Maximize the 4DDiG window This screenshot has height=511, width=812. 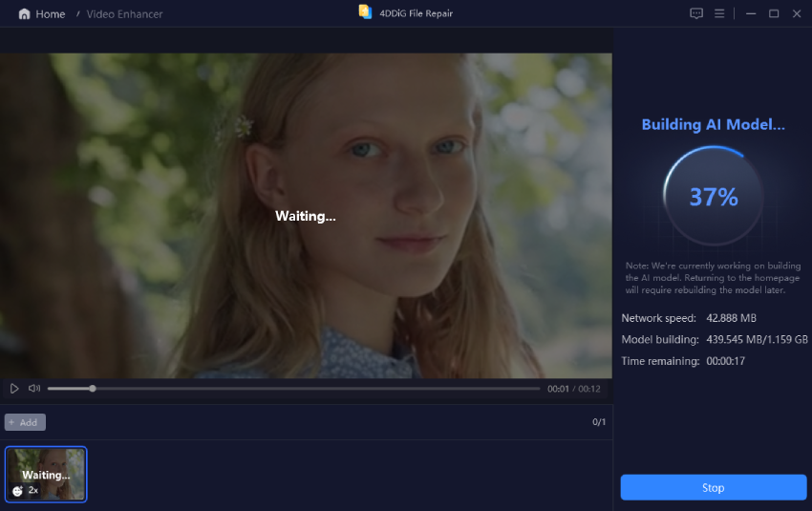pyautogui.click(x=774, y=13)
